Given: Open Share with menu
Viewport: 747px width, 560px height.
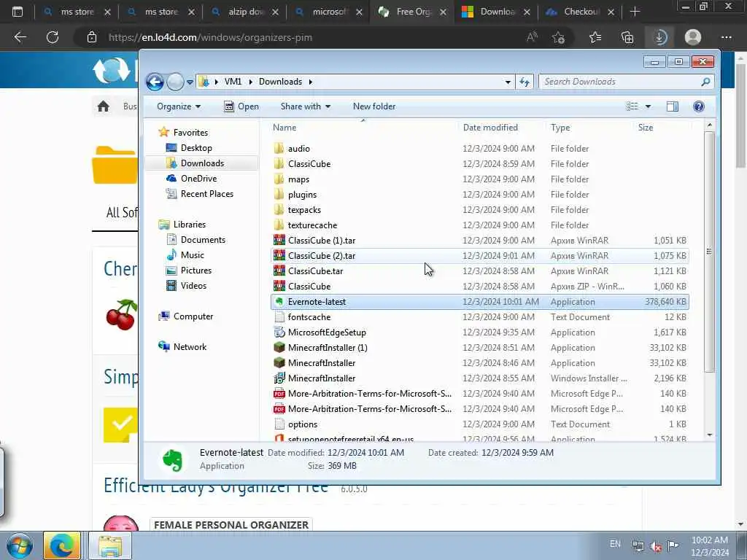Looking at the screenshot, I should pos(306,106).
